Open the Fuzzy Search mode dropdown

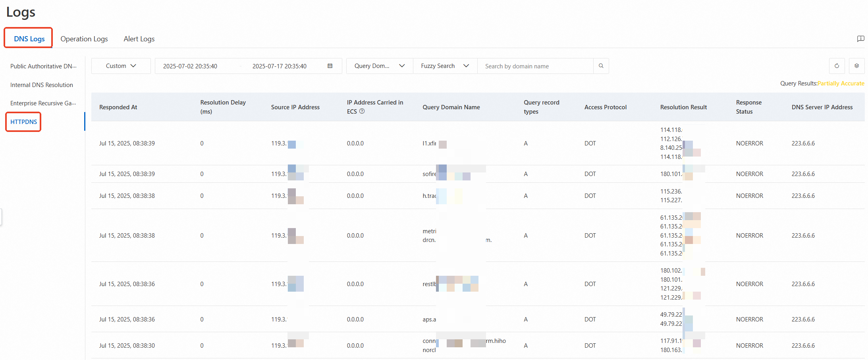(445, 66)
